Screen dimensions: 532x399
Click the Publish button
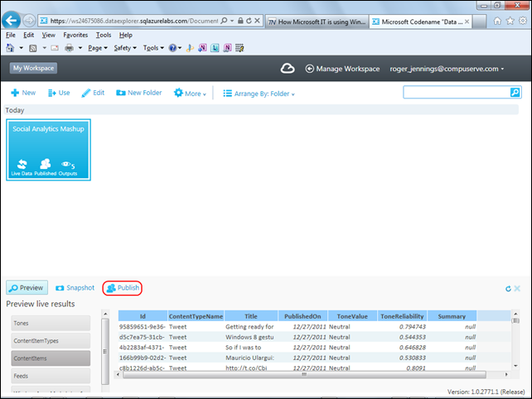(123, 288)
